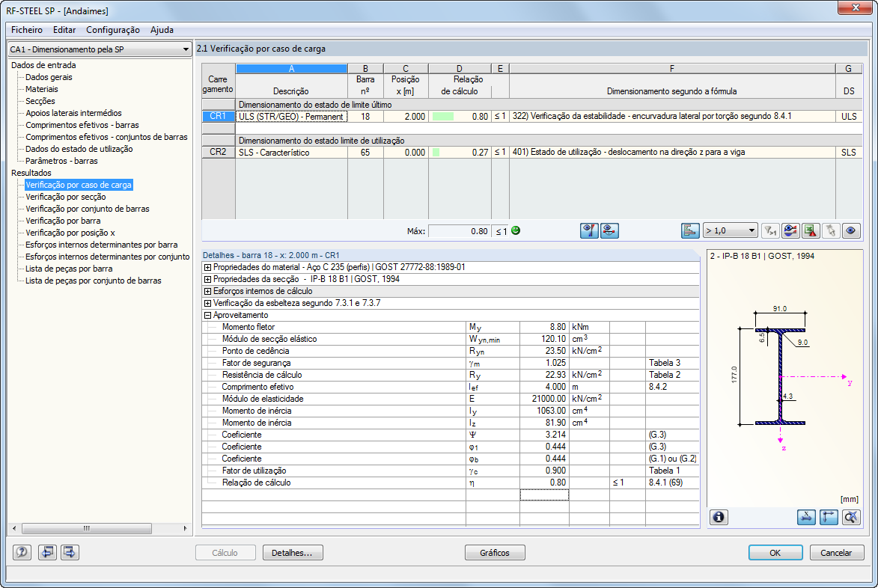Click the eye icon over colored result layers

790,230
